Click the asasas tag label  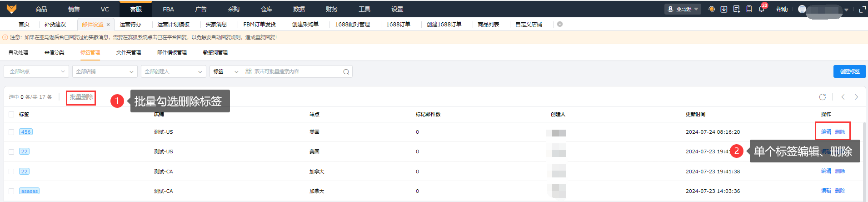coord(30,191)
